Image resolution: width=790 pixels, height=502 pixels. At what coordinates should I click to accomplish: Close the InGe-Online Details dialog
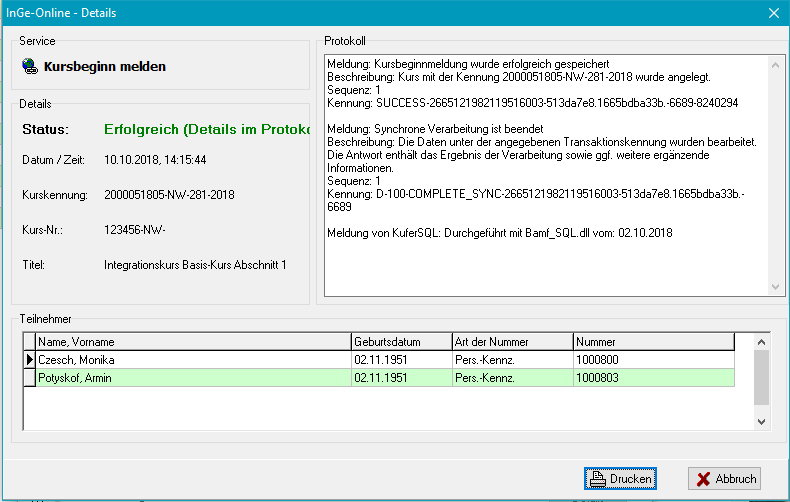pyautogui.click(x=774, y=13)
